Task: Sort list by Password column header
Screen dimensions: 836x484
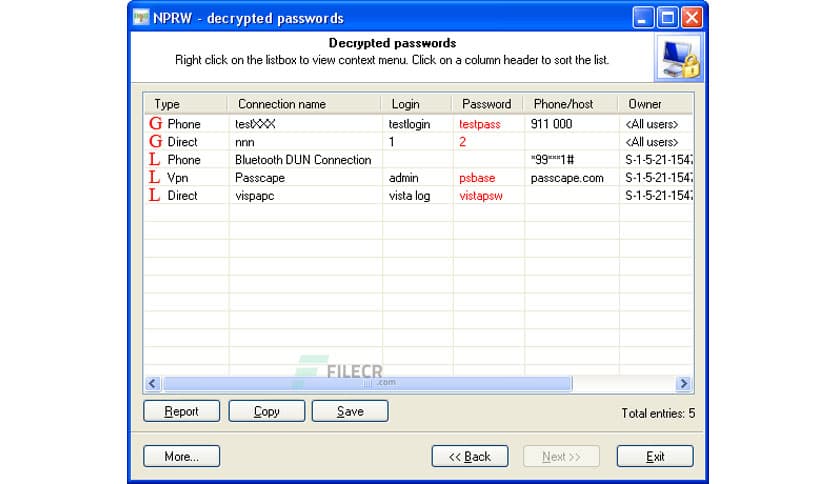Action: click(487, 104)
